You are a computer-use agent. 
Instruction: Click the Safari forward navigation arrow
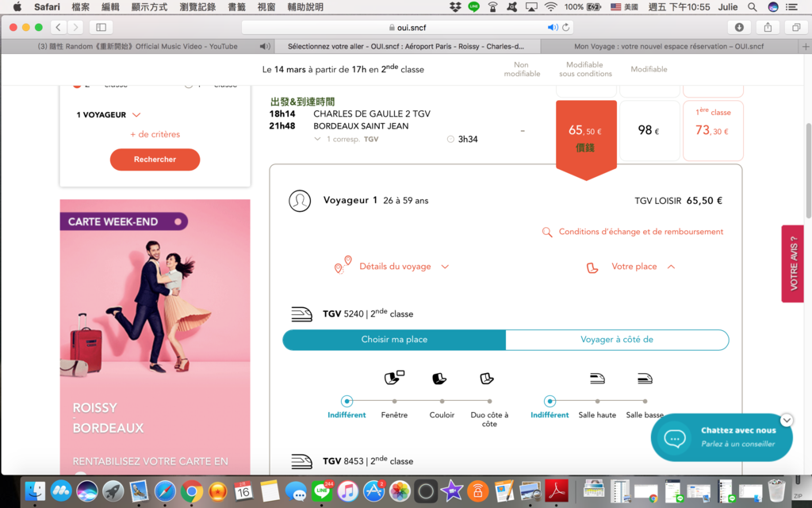pyautogui.click(x=75, y=27)
